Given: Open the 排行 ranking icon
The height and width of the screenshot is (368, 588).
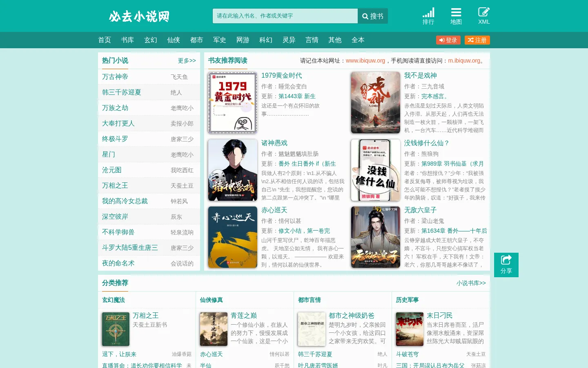Looking at the screenshot, I should [428, 16].
